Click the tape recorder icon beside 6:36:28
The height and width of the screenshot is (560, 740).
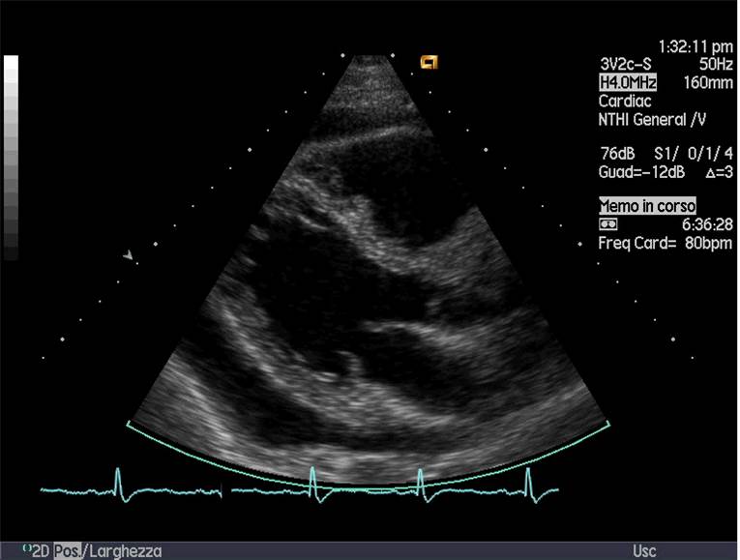607,224
